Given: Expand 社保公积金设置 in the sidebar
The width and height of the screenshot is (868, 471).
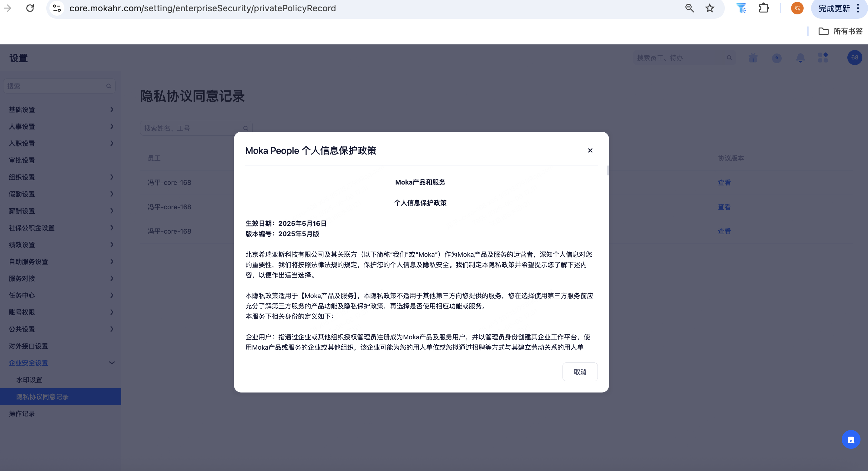Looking at the screenshot, I should (61, 228).
